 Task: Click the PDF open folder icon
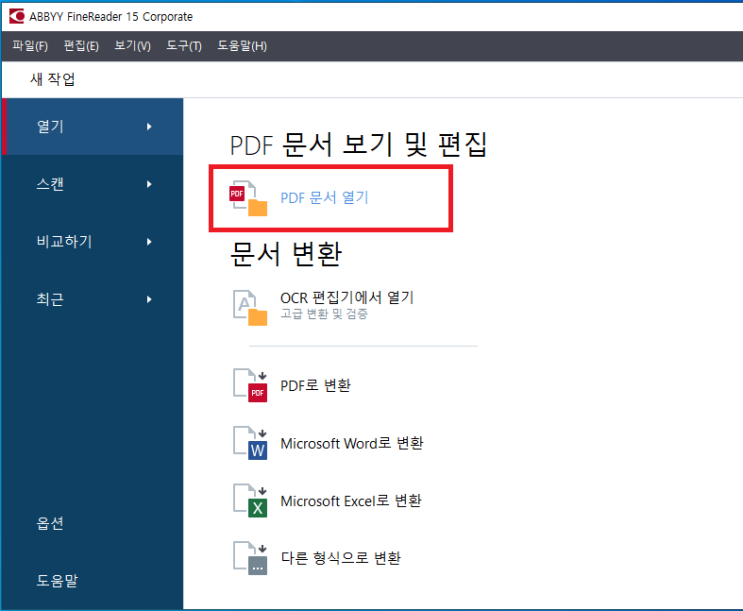point(248,198)
